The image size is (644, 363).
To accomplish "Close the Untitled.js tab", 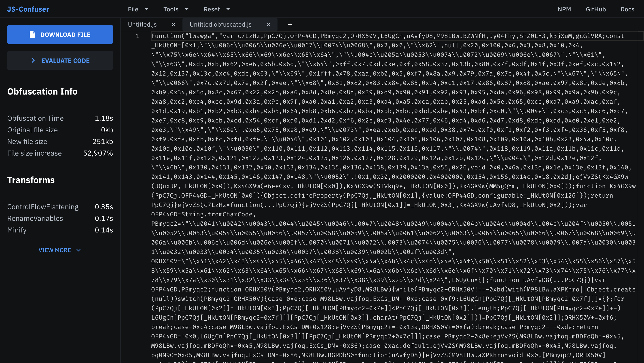I will pos(174,25).
